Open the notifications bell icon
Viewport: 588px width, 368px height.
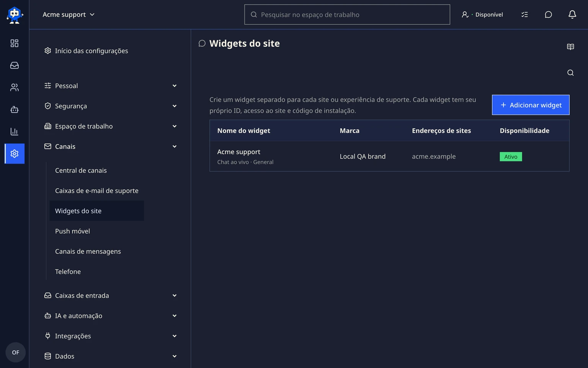572,15
